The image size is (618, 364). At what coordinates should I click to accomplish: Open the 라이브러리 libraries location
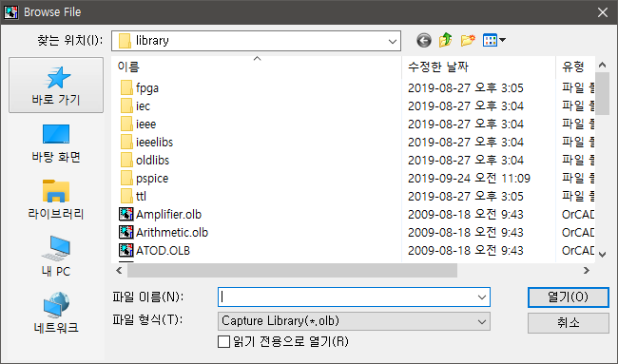[x=56, y=200]
